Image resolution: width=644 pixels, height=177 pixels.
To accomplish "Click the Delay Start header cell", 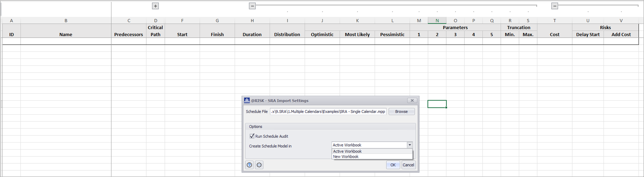I will [588, 34].
